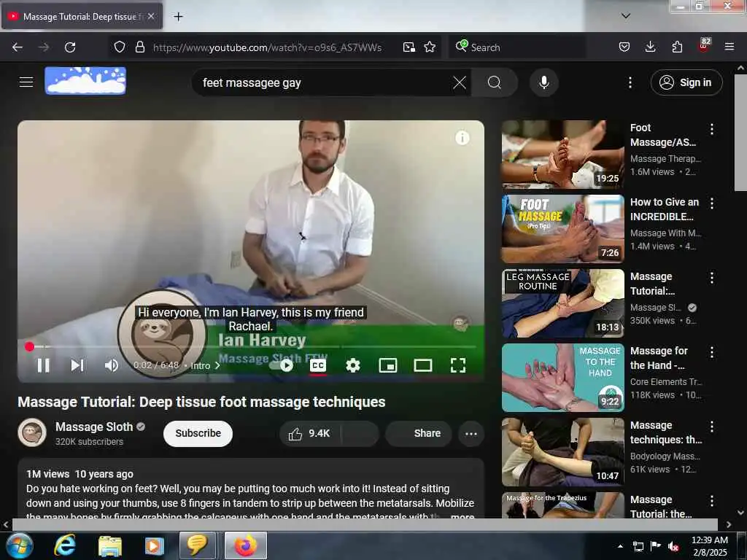The width and height of the screenshot is (747, 560).
Task: Open YouTube guide hamburger menu
Action: click(26, 82)
